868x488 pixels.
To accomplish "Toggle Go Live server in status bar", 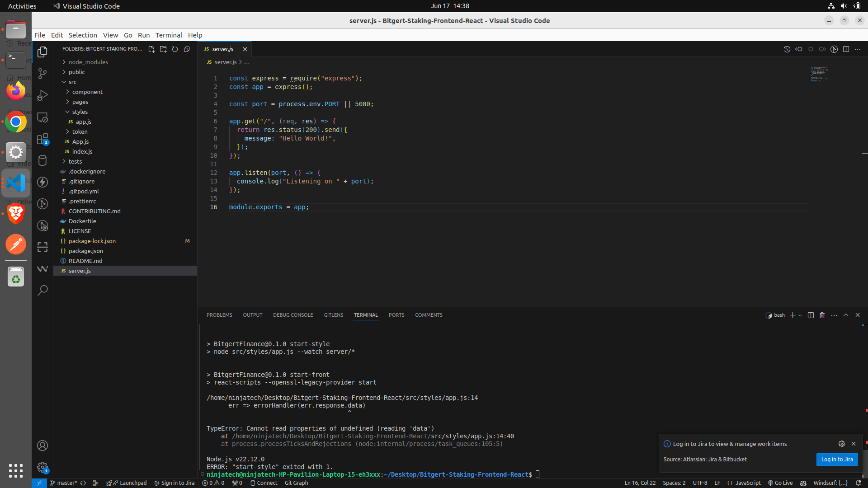I will click(x=780, y=483).
